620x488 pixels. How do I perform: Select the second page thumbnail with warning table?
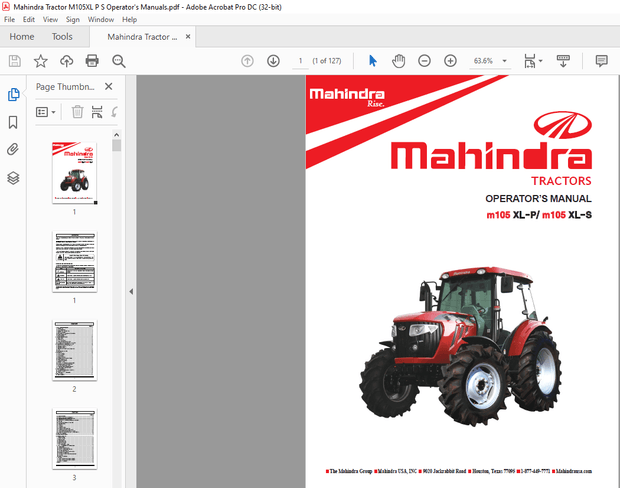tap(74, 262)
